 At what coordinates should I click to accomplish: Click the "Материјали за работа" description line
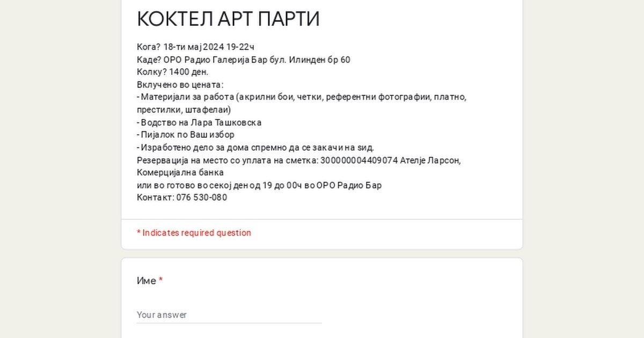(x=302, y=97)
